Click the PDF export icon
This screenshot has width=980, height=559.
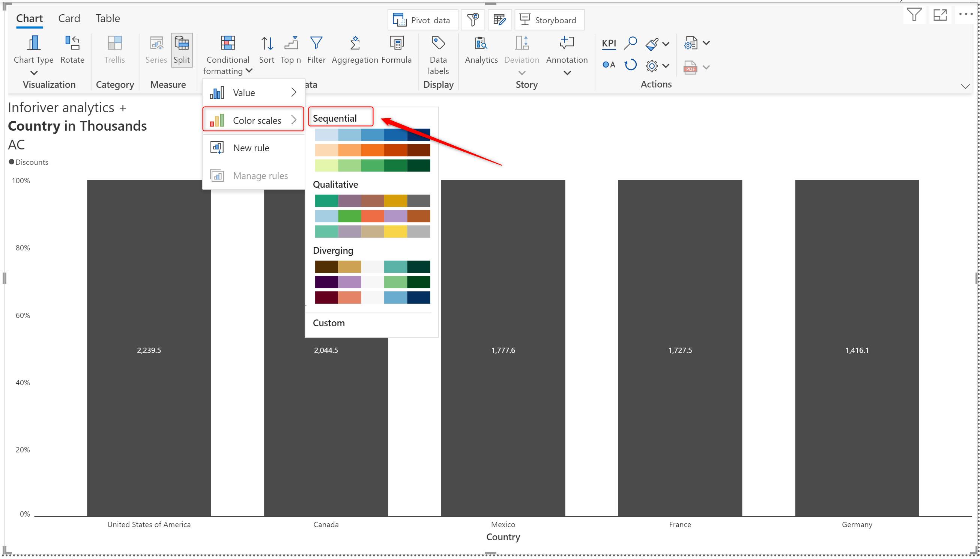coord(690,68)
